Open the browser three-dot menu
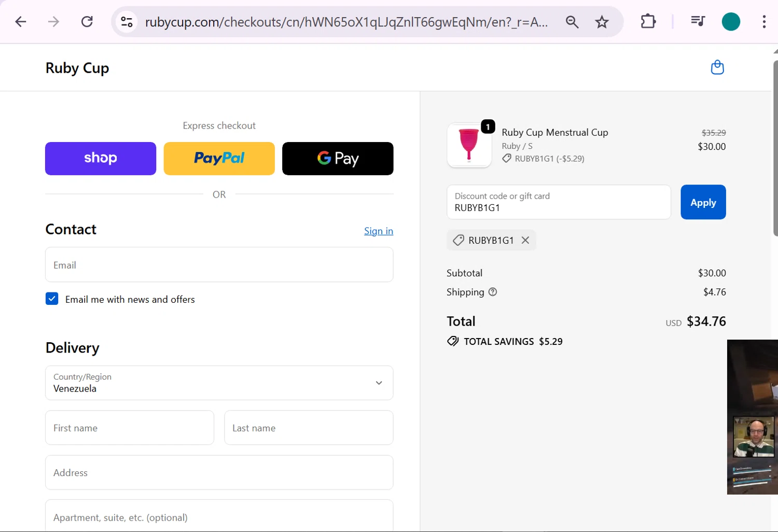The image size is (778, 532). (x=764, y=22)
